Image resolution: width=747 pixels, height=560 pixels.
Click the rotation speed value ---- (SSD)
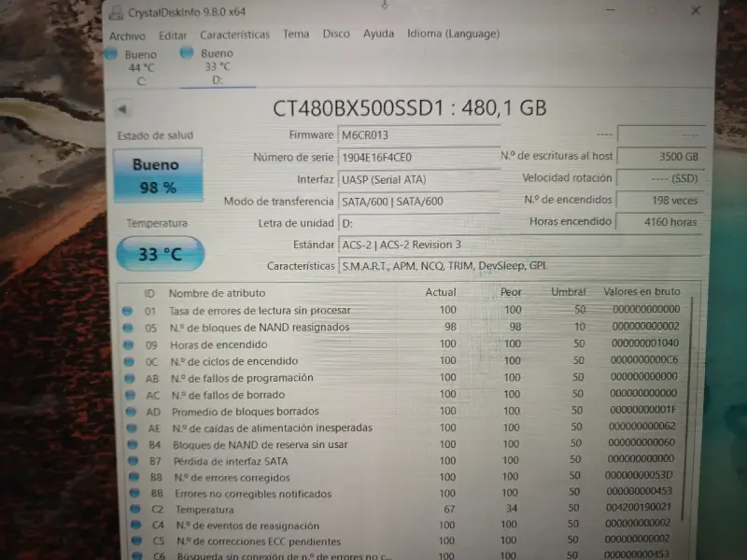click(x=660, y=178)
